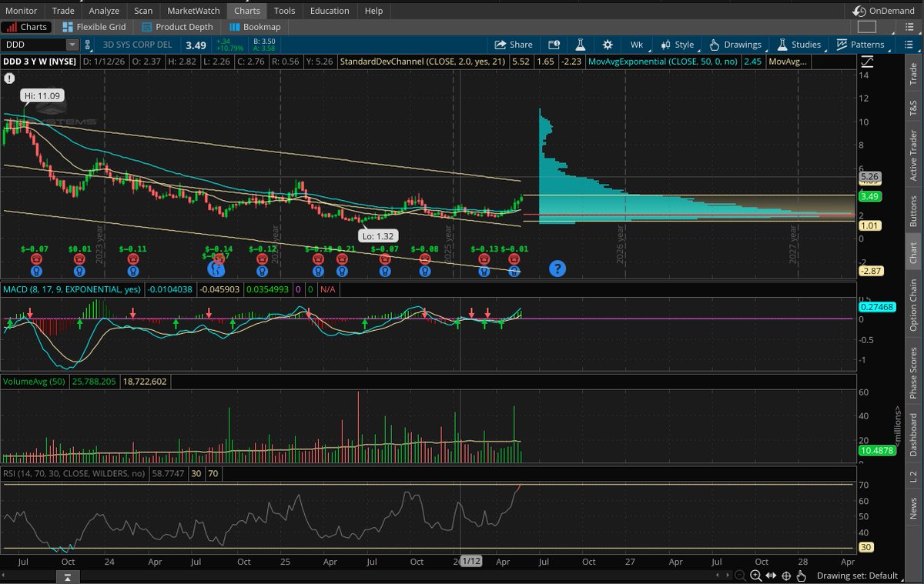Click the blue question mark marker

tap(557, 269)
